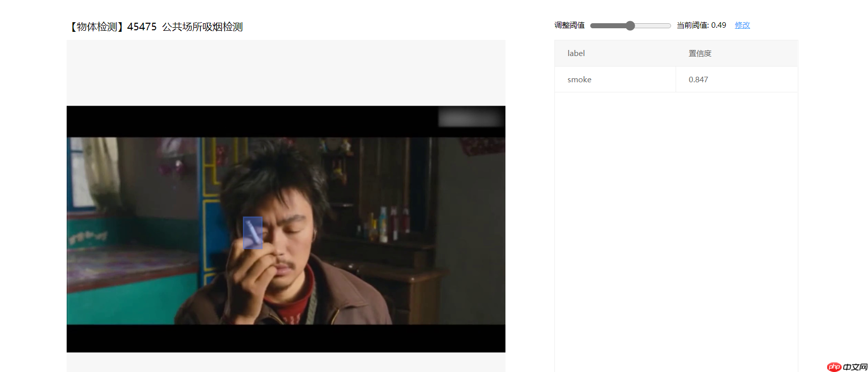Screen dimensions: 868x372
Task: Select the 置信度 column header
Action: point(699,54)
